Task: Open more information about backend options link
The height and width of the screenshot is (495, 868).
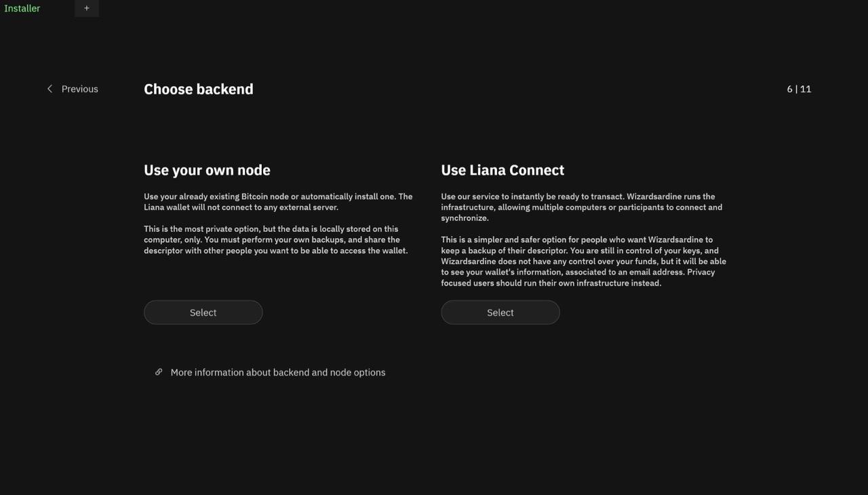Action: click(x=277, y=372)
